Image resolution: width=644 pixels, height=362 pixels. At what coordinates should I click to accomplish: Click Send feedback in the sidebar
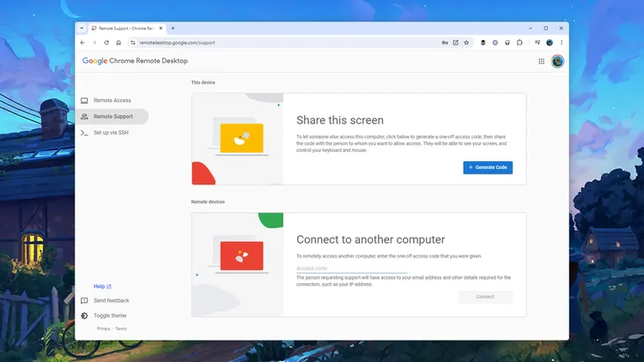111,301
